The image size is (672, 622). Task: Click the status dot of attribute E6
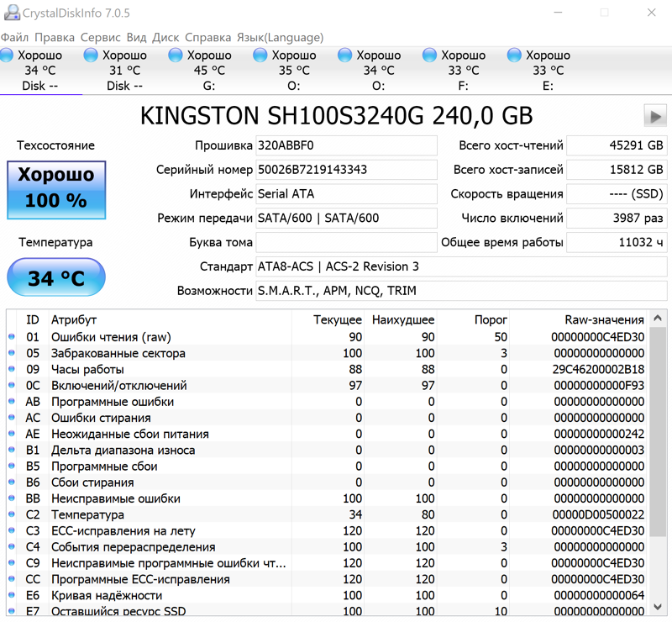coord(12,595)
